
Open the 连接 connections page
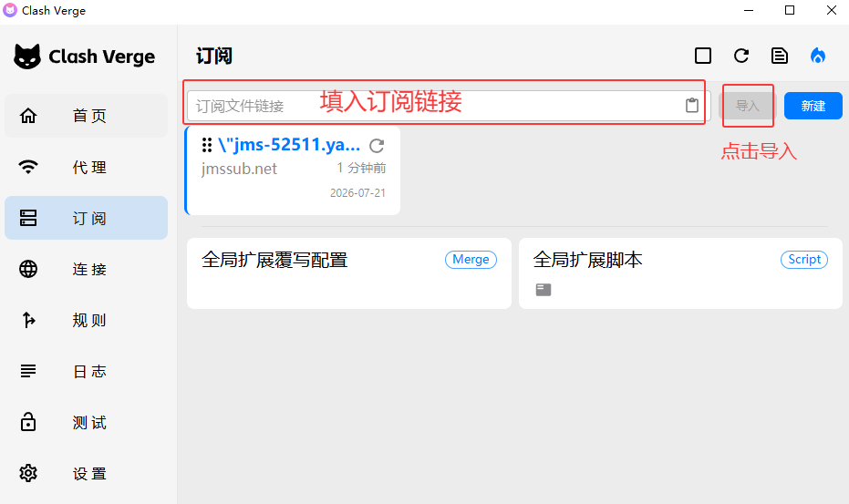coord(86,269)
